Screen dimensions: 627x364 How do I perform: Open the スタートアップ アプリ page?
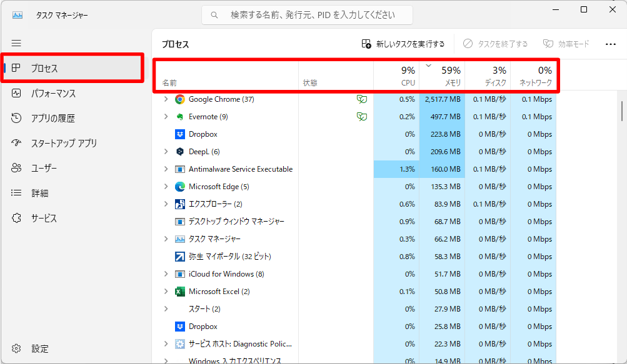click(x=64, y=144)
